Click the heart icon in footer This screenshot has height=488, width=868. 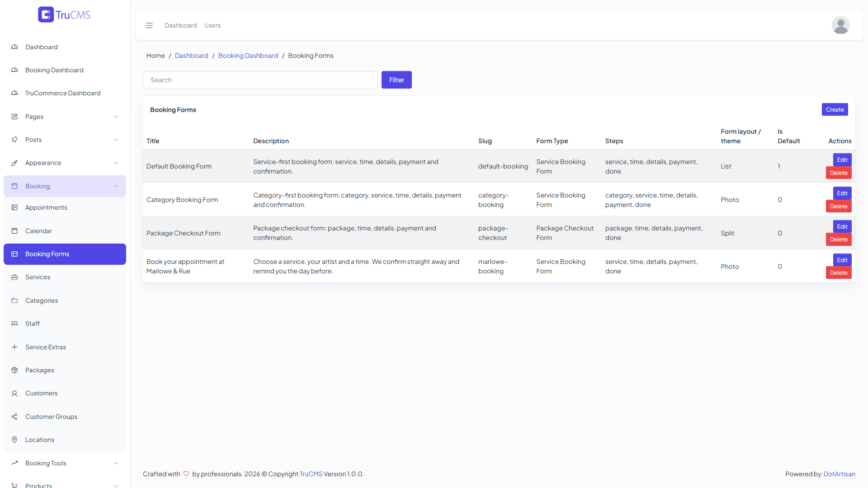186,474
